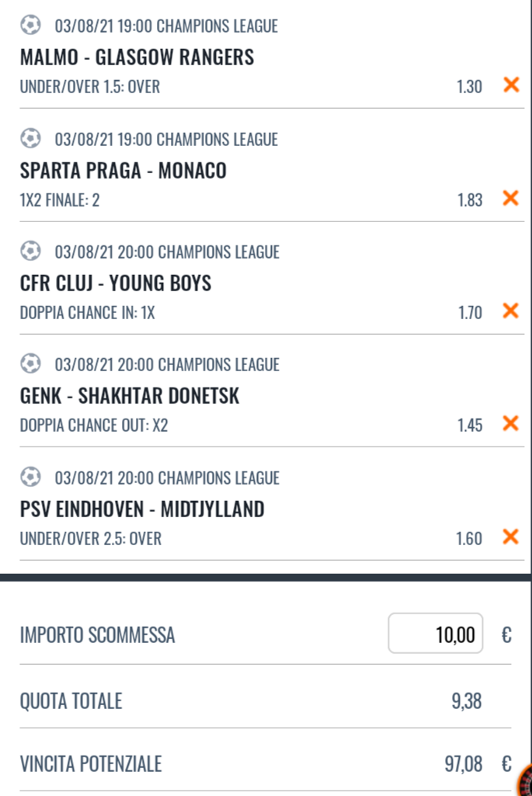Remove the CFR Cluj - Young Boys bet
The image size is (532, 796).
[x=511, y=311]
